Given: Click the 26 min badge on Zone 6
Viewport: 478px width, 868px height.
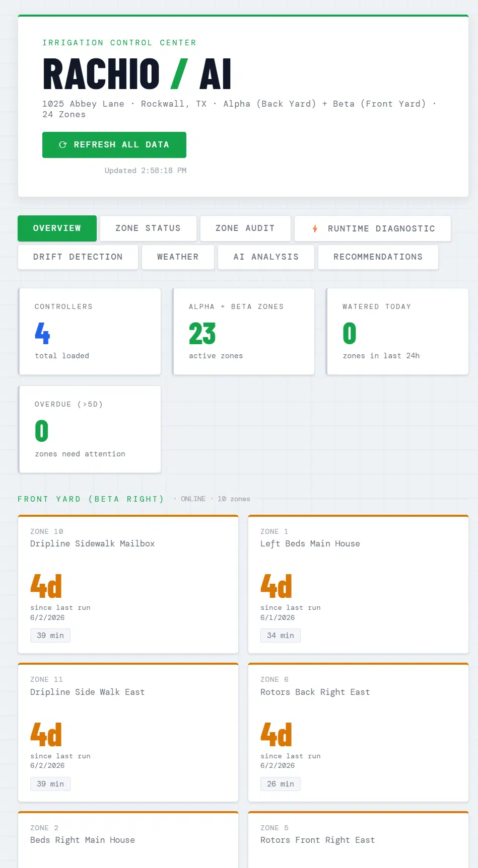Looking at the screenshot, I should tap(281, 784).
